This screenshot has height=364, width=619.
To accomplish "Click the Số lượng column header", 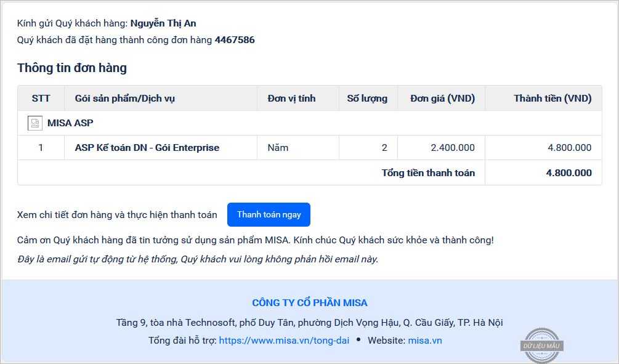I will tap(367, 99).
